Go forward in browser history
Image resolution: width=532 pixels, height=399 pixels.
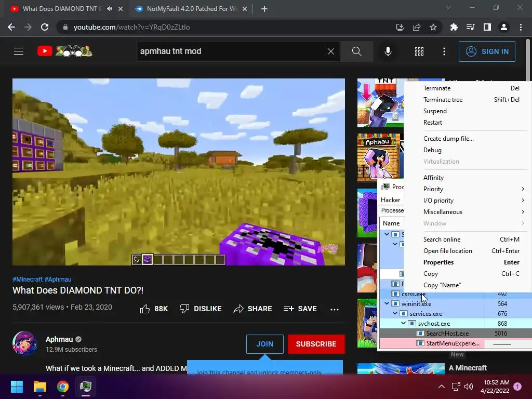(28, 27)
